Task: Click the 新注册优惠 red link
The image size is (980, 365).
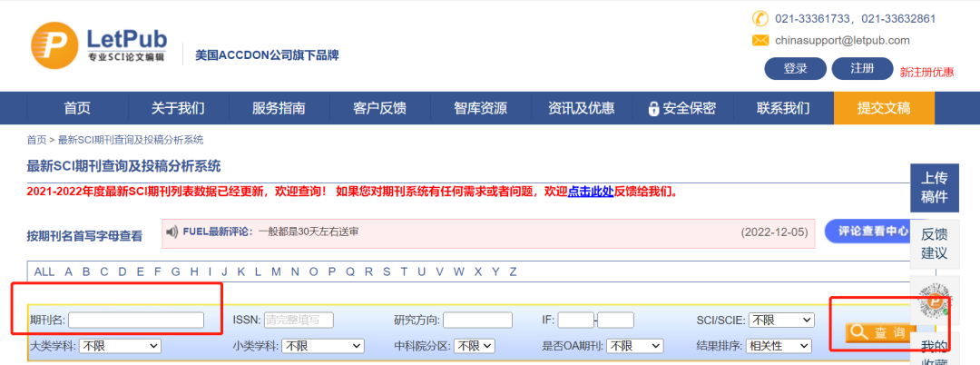Action: (926, 72)
